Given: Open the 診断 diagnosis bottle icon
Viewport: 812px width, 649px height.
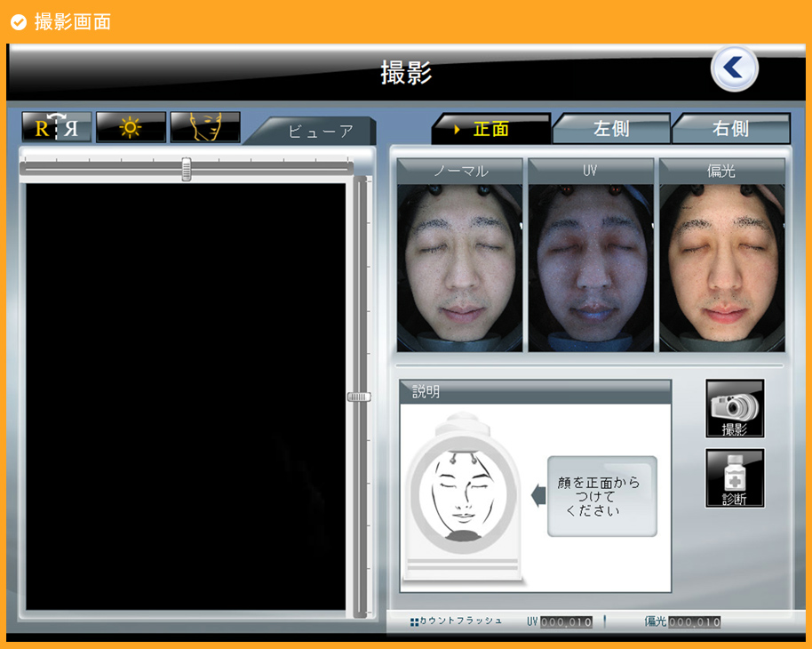Looking at the screenshot, I should pos(735,478).
